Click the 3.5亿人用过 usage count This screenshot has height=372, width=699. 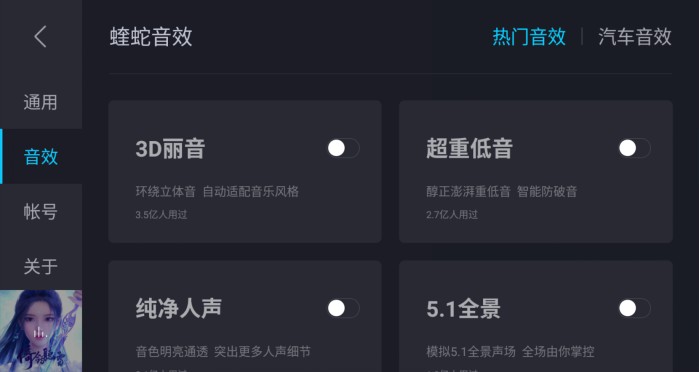click(x=161, y=215)
